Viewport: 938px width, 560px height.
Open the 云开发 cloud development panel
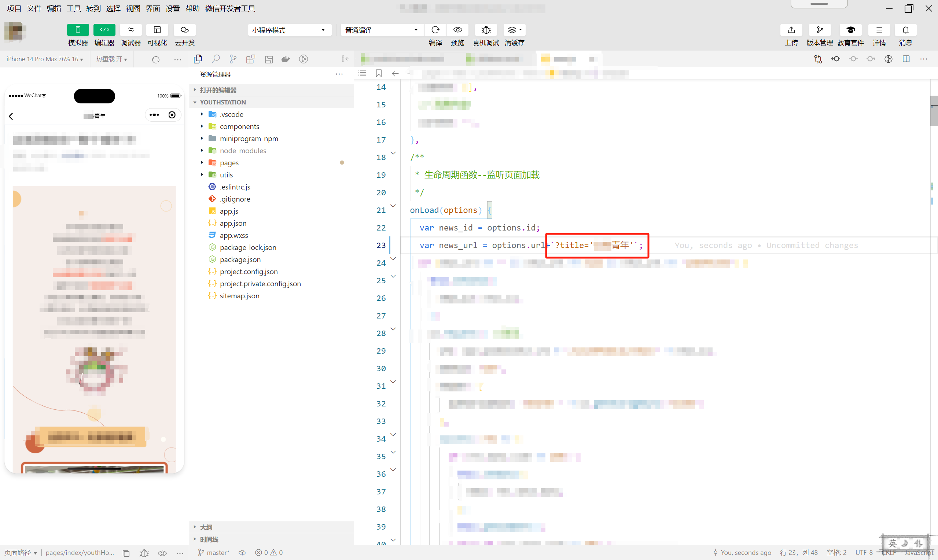184,30
